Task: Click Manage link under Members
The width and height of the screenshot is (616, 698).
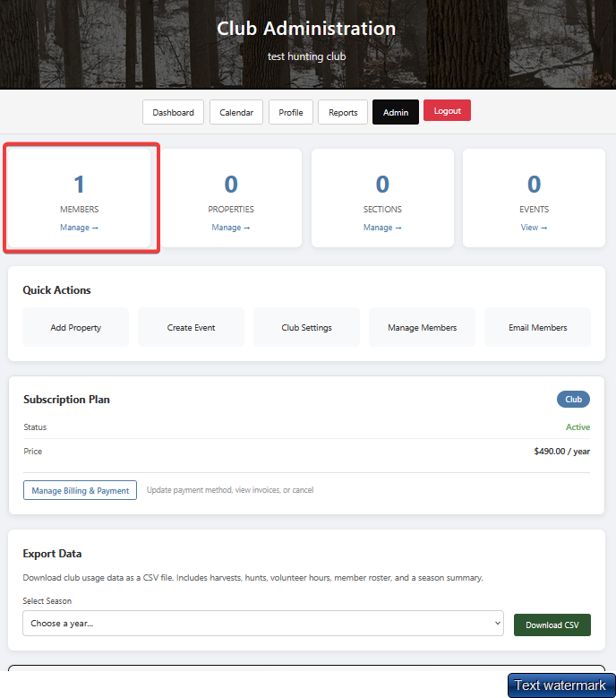Action: pos(79,228)
